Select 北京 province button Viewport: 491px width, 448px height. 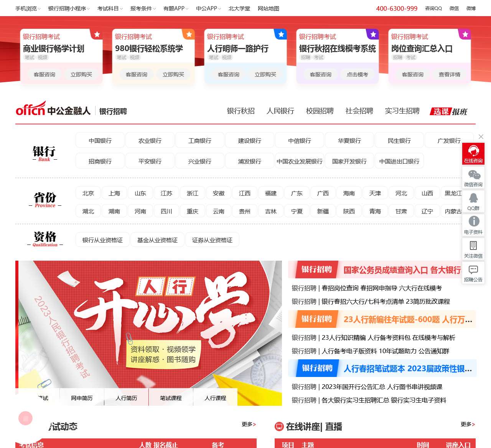click(88, 193)
